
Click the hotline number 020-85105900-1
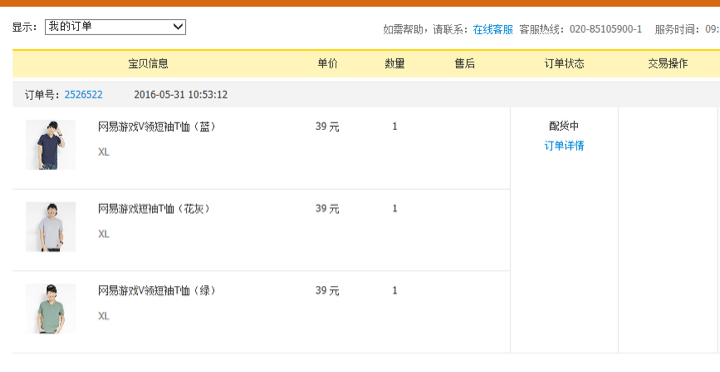(x=606, y=29)
